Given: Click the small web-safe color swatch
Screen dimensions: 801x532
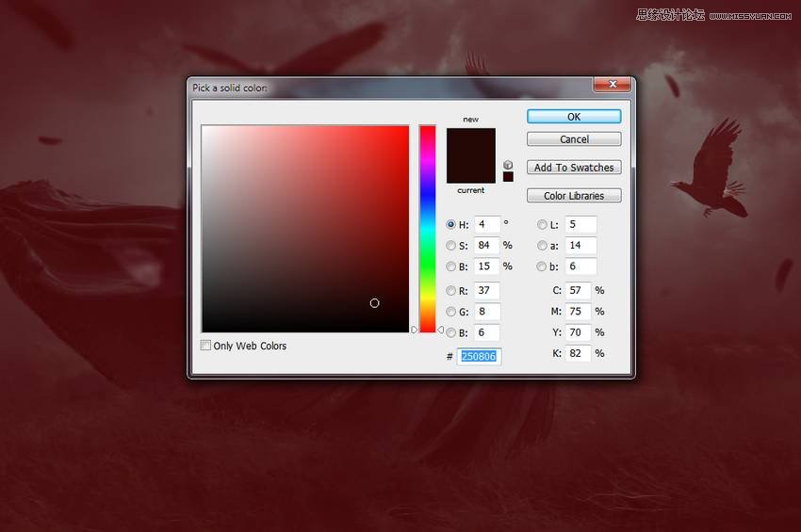Looking at the screenshot, I should click(x=508, y=176).
